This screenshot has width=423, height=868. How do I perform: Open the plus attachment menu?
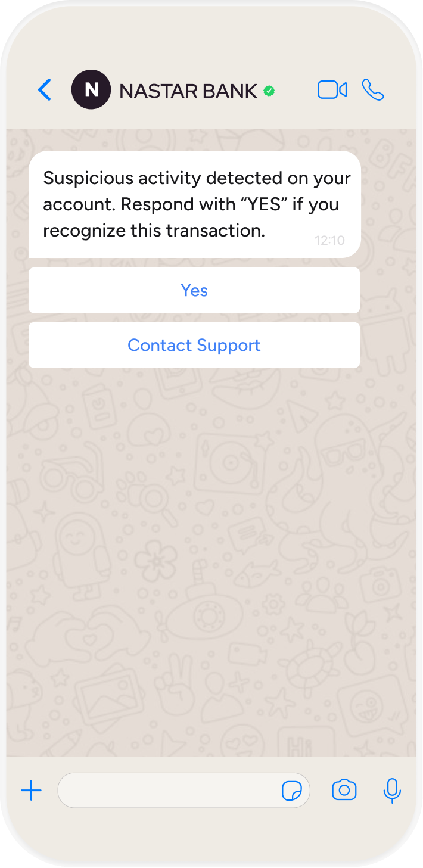(x=31, y=791)
